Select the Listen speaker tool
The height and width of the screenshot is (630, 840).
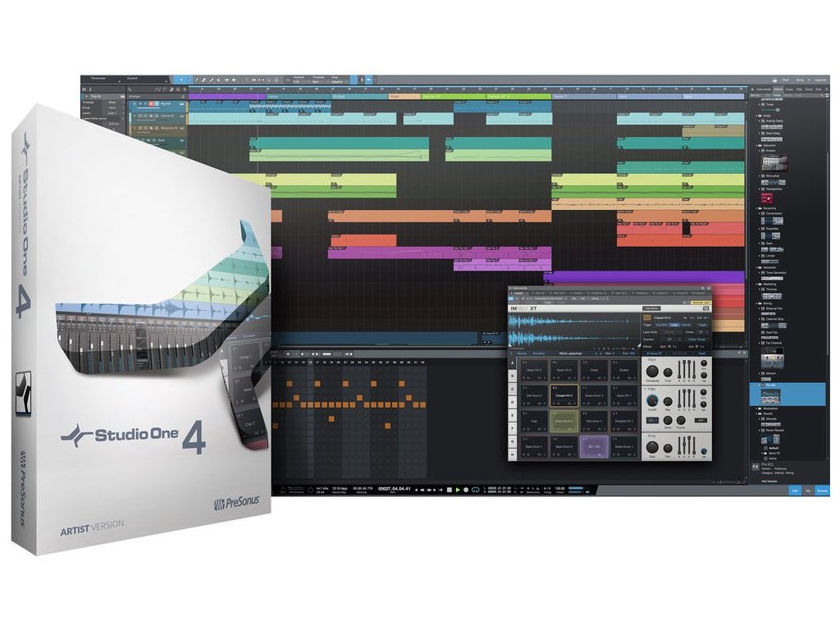234,80
